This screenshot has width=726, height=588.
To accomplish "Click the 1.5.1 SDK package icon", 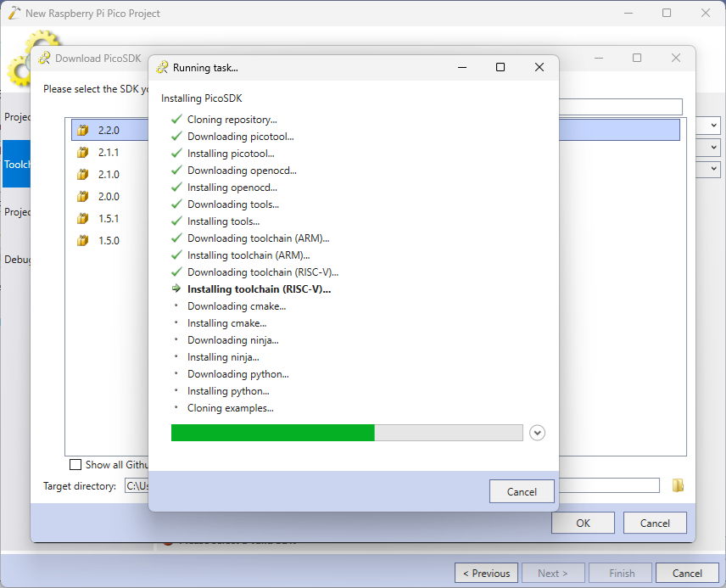I will point(82,219).
